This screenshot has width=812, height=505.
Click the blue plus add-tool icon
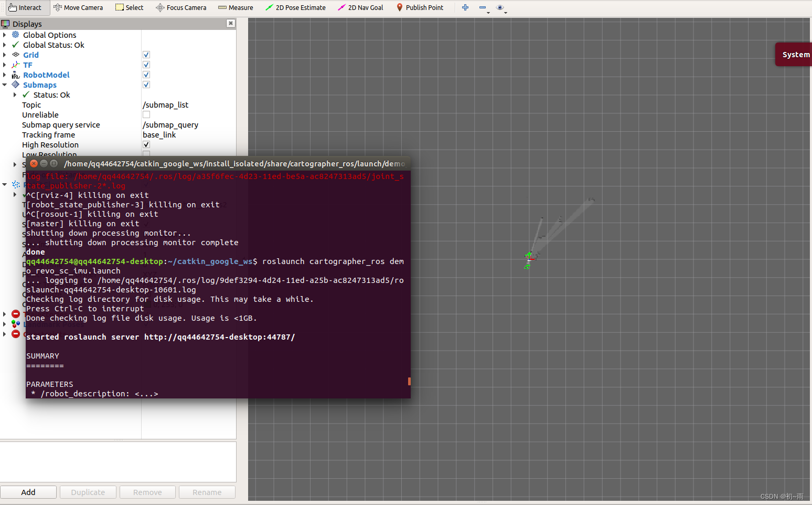click(465, 7)
